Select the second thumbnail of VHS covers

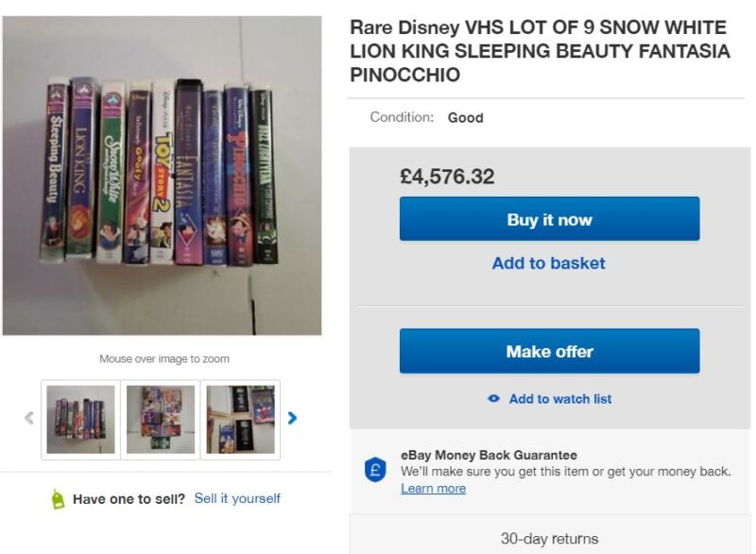[161, 420]
